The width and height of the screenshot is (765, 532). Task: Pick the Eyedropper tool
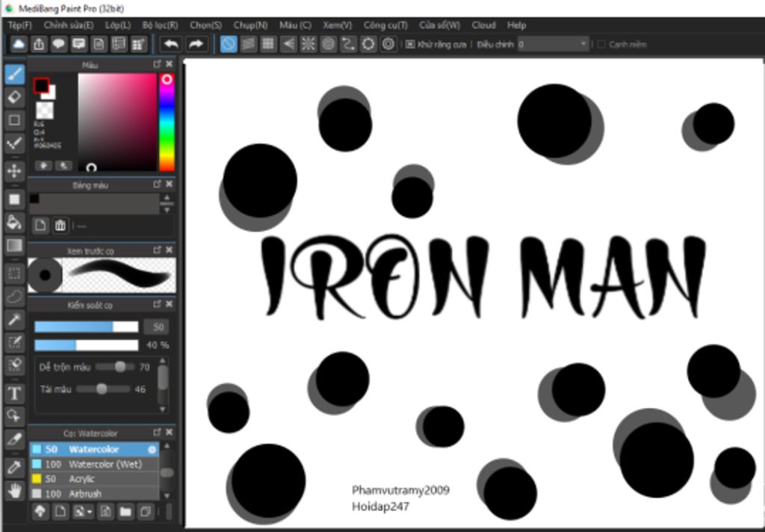(15, 468)
